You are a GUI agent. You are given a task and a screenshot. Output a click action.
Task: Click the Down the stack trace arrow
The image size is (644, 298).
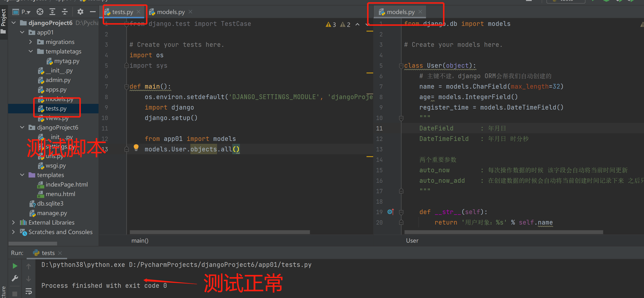tap(29, 279)
